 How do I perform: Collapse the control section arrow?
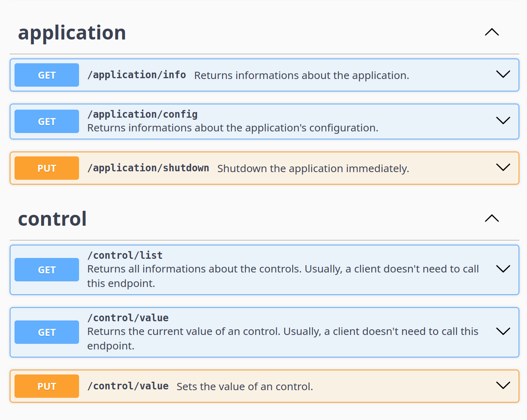[491, 218]
